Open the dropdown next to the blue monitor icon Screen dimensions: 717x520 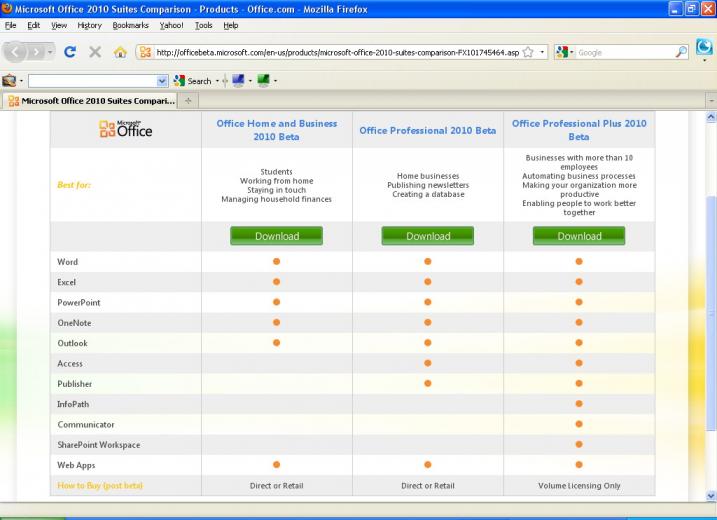250,81
